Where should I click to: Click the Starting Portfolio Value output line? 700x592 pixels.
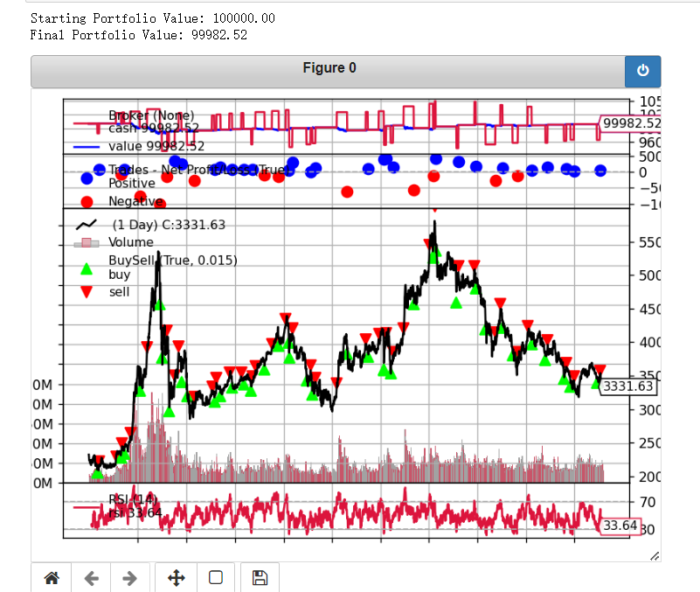tap(153, 18)
